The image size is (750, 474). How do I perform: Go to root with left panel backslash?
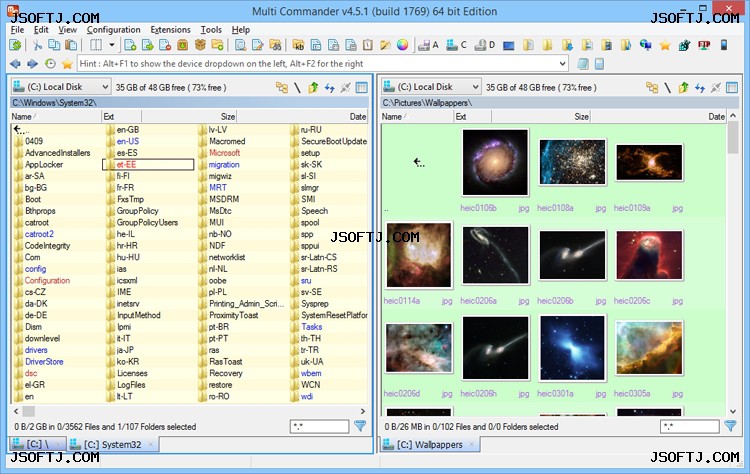297,88
